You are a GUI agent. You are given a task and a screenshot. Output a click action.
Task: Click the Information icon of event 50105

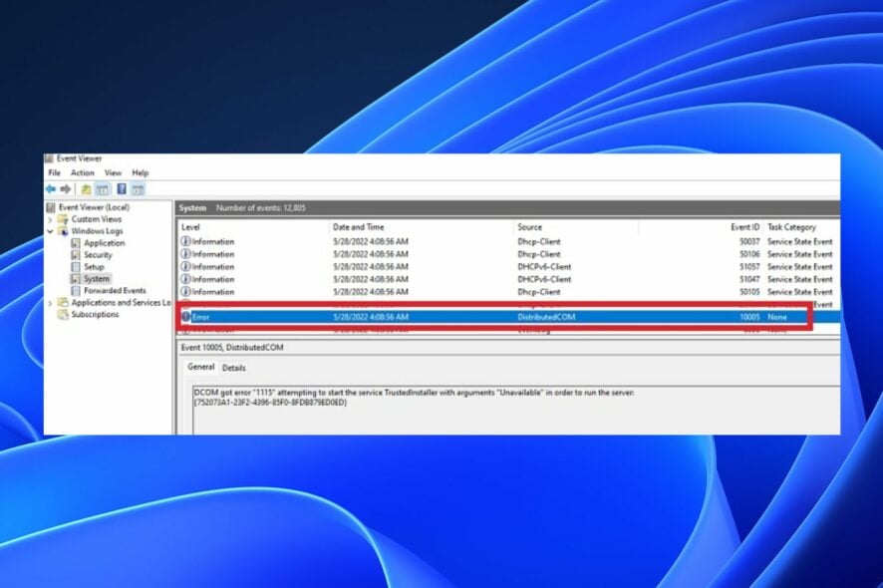pos(185,292)
